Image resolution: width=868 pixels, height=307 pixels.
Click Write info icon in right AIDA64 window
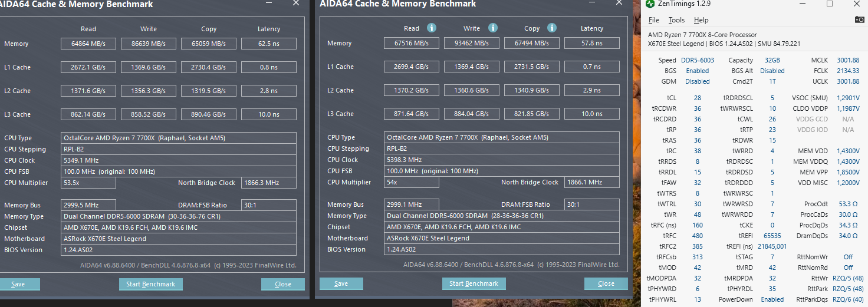coord(493,28)
